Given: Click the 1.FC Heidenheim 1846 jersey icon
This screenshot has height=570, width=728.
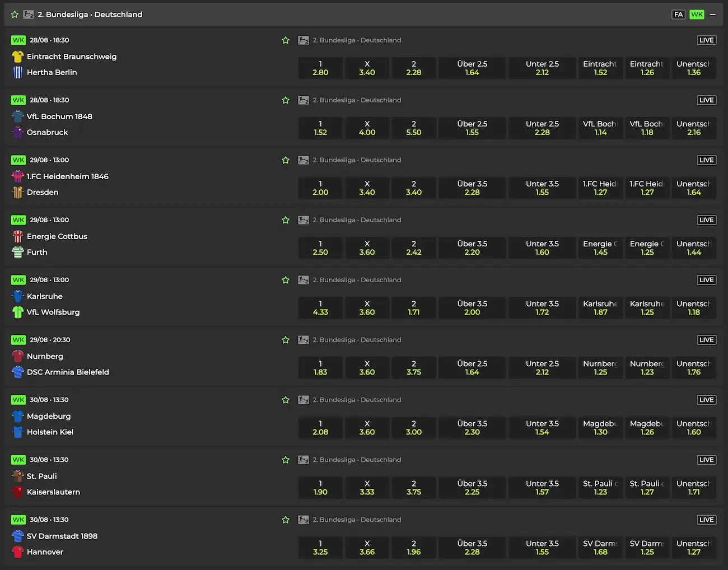Looking at the screenshot, I should point(18,176).
